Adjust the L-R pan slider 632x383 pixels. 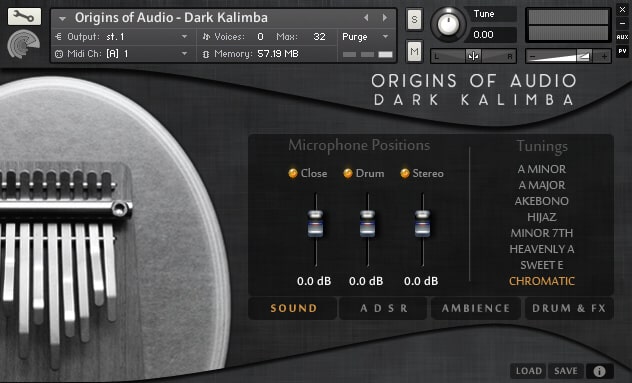(473, 56)
